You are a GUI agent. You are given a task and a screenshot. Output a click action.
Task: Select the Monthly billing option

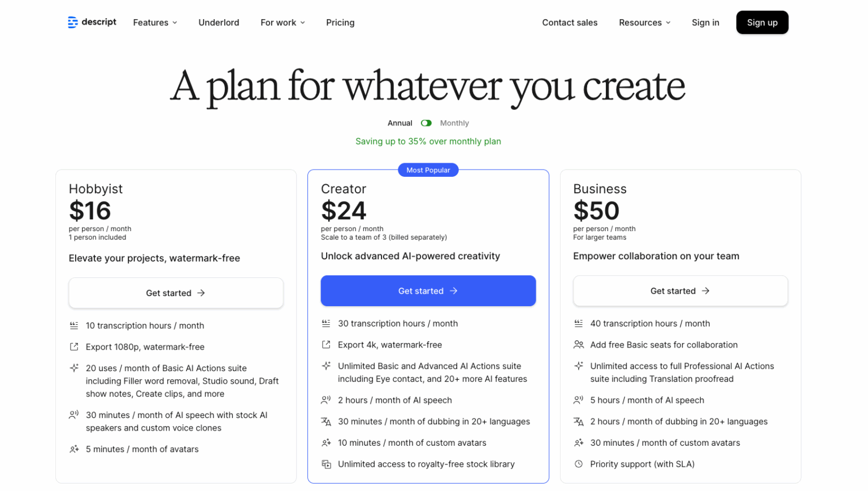[454, 123]
